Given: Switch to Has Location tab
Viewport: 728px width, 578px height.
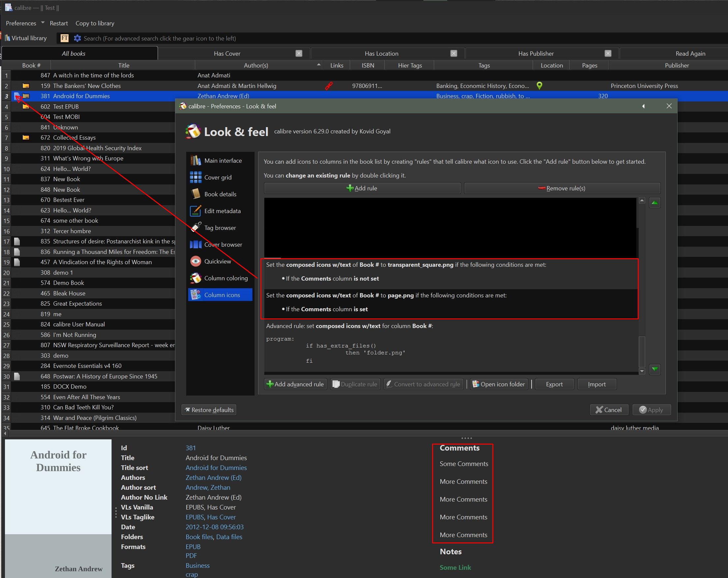Looking at the screenshot, I should click(382, 53).
